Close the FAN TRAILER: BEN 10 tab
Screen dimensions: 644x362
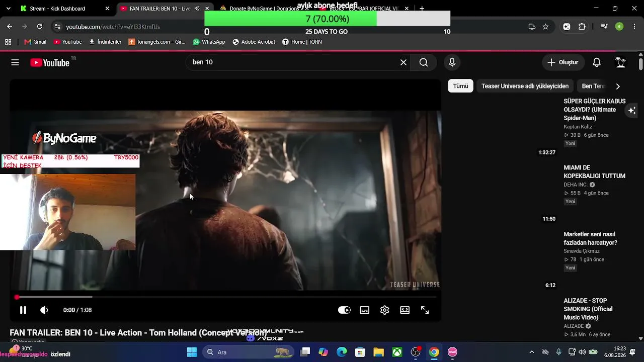pyautogui.click(x=207, y=9)
